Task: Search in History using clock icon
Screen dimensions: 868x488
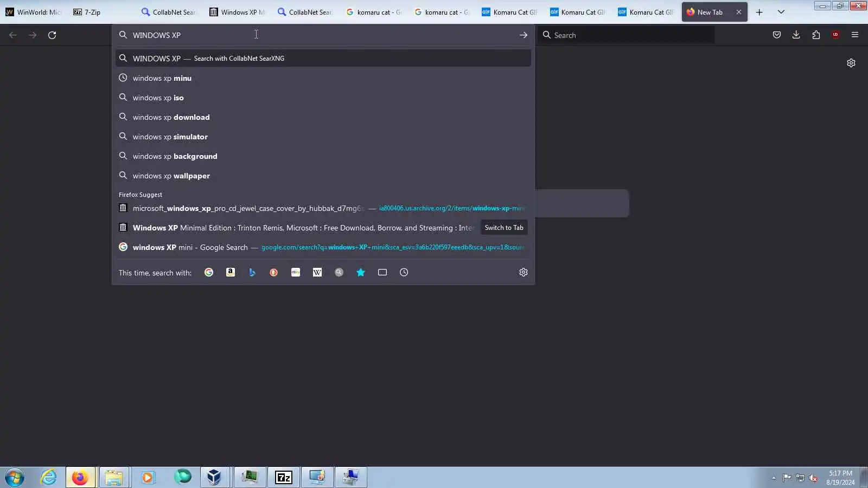Action: coord(404,272)
